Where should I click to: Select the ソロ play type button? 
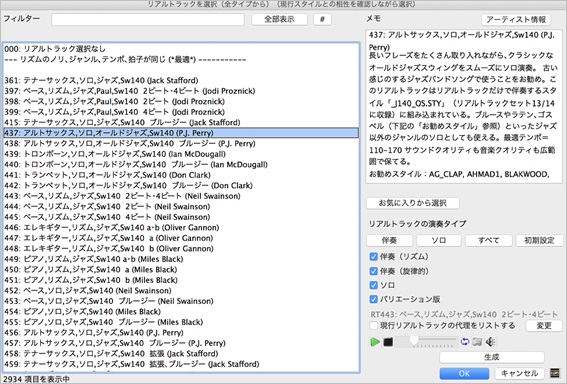439,240
